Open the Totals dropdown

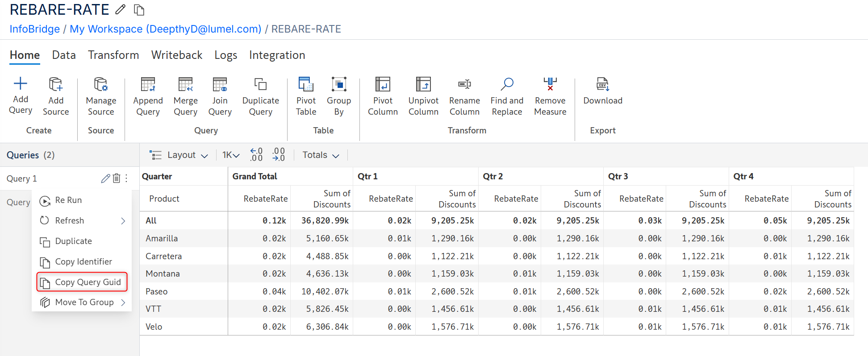pos(321,155)
